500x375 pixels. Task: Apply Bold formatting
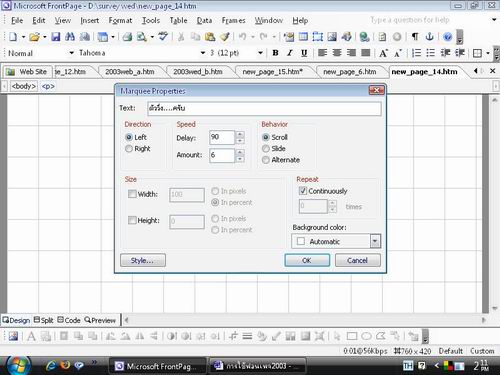pyautogui.click(x=275, y=53)
